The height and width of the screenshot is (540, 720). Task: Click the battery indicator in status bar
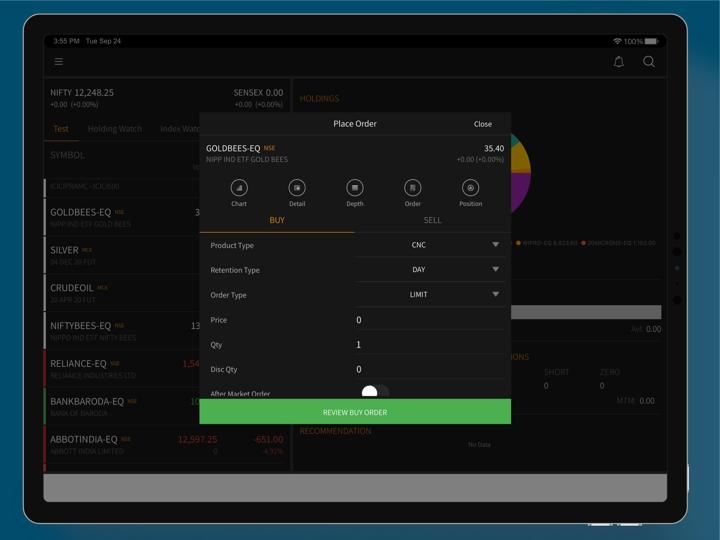coord(652,41)
